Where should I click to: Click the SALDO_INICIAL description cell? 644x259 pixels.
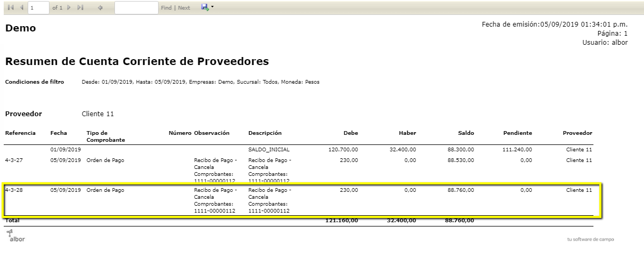[269, 150]
